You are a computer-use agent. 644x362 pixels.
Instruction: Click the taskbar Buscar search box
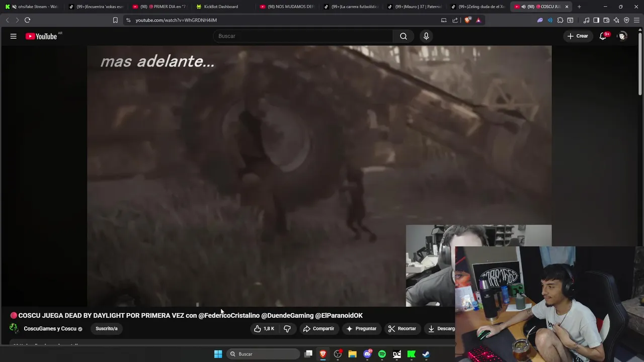pos(263,354)
